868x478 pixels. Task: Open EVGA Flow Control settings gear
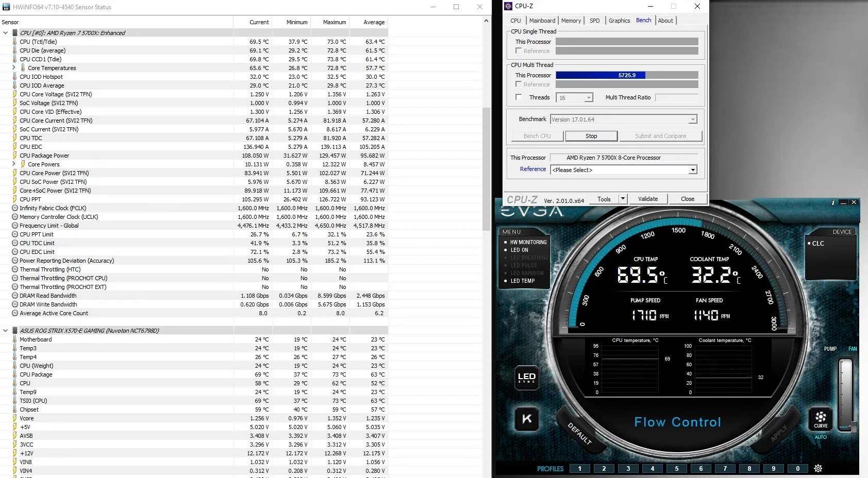point(818,468)
